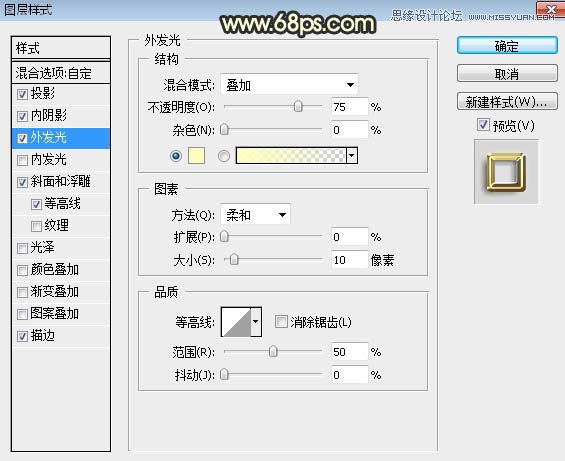Viewport: 565px width, 461px height.
Task: Toggle the 描边 stroke checkbox
Action: coord(22,336)
